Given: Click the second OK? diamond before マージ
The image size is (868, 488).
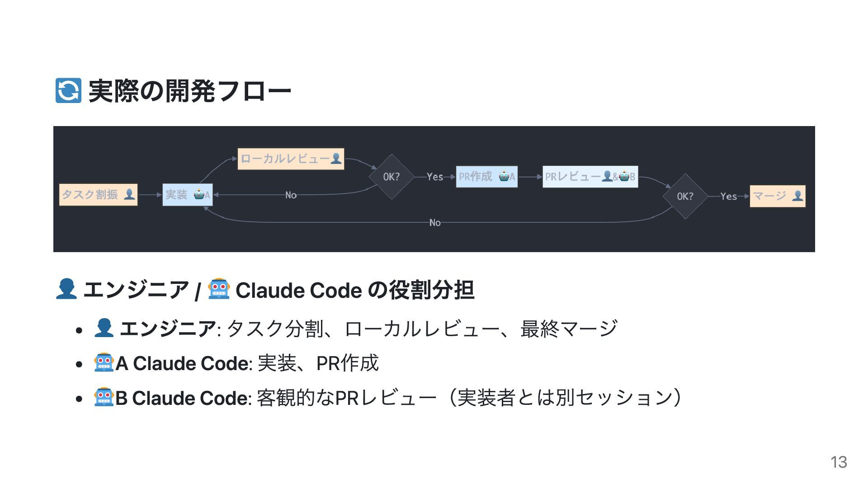Looking at the screenshot, I should pos(685,196).
